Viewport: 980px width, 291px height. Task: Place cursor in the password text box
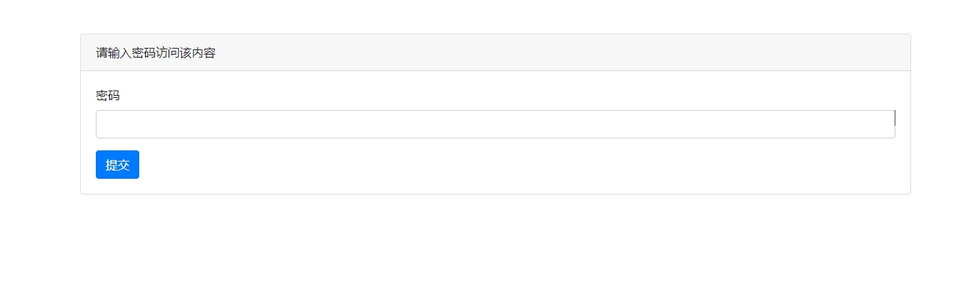coord(496,124)
